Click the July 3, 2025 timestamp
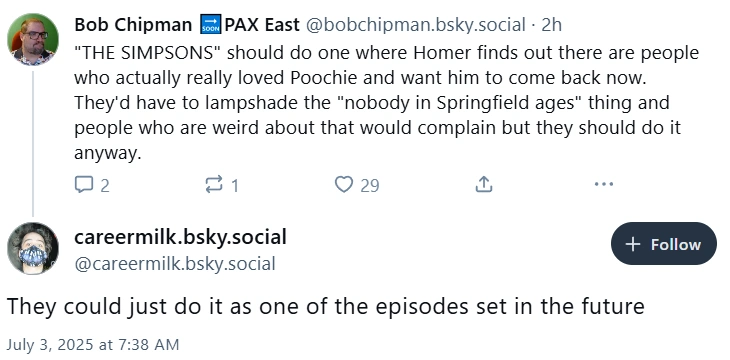730x360 pixels. pos(93,345)
